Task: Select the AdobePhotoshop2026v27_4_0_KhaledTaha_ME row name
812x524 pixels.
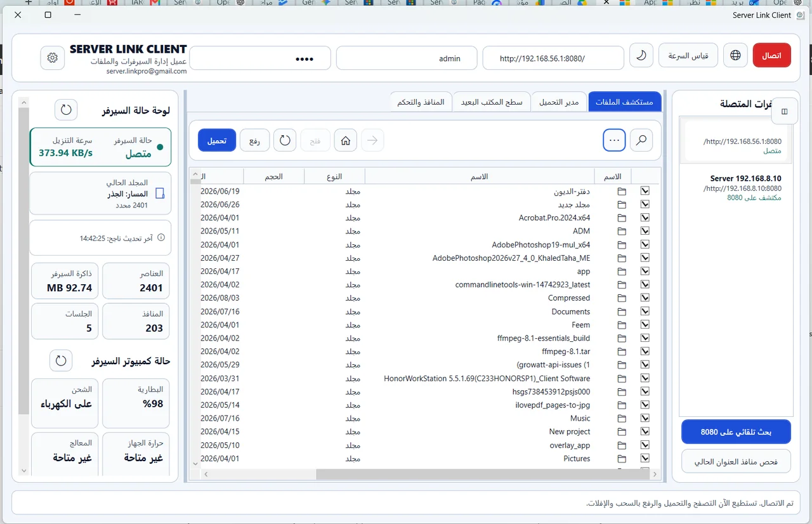Action: pyautogui.click(x=511, y=258)
